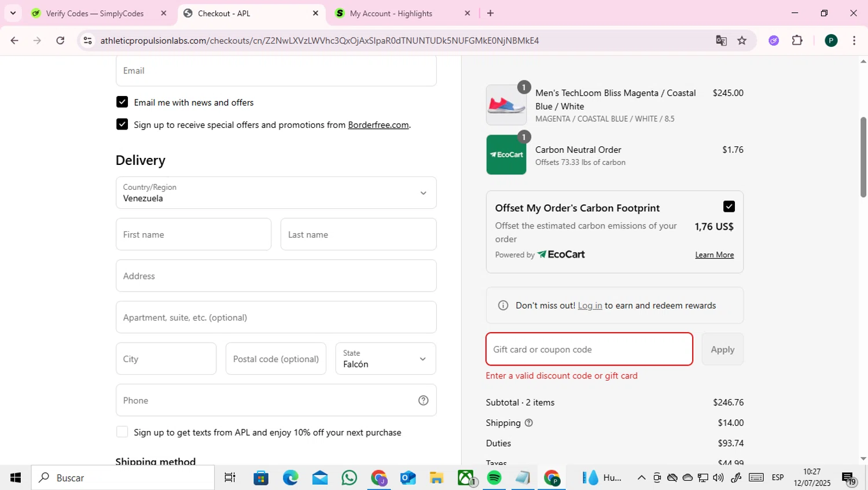Click the Email input field
This screenshot has width=868, height=490.
[276, 71]
